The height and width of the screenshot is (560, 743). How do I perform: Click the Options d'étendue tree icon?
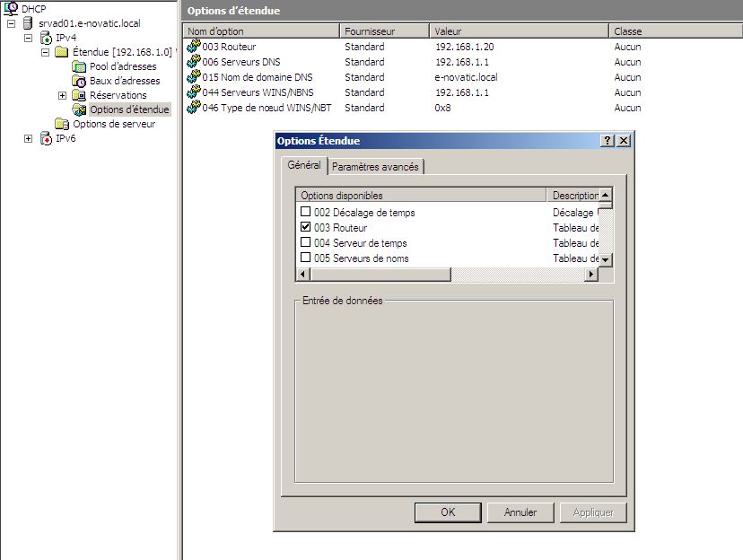point(79,109)
